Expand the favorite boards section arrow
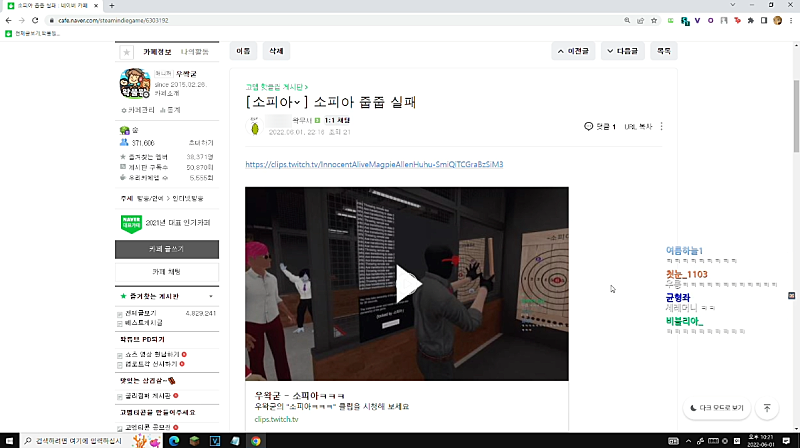Viewport: 800px width, 448px height. [x=211, y=296]
